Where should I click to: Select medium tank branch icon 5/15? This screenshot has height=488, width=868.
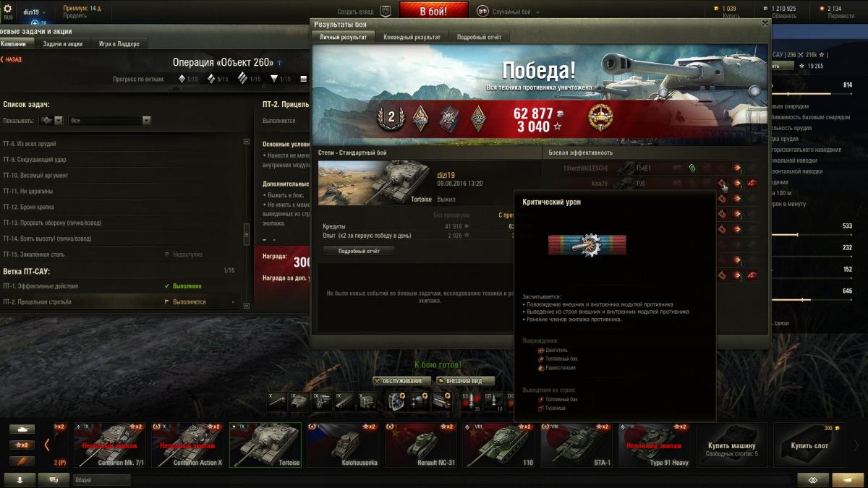212,79
